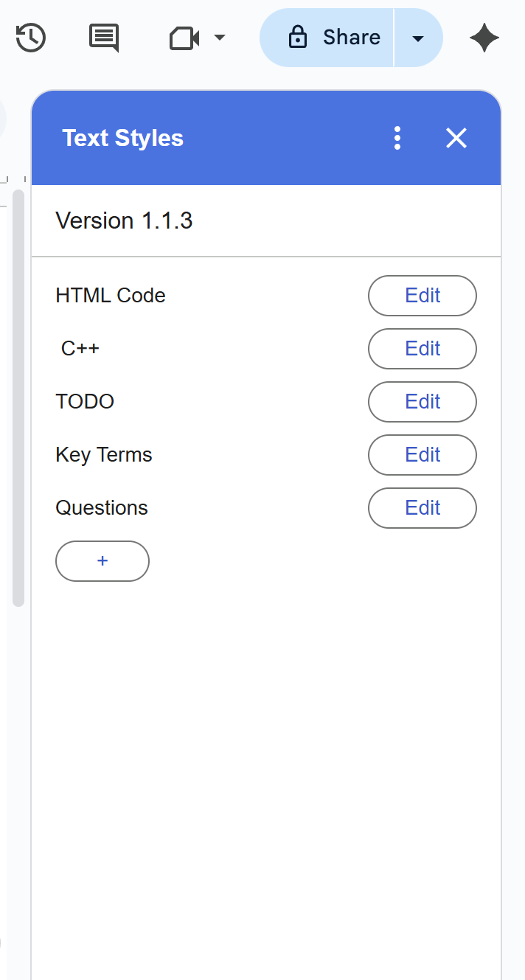Screen dimensions: 525x980
Task: Start a Meet video call
Action: 184,38
